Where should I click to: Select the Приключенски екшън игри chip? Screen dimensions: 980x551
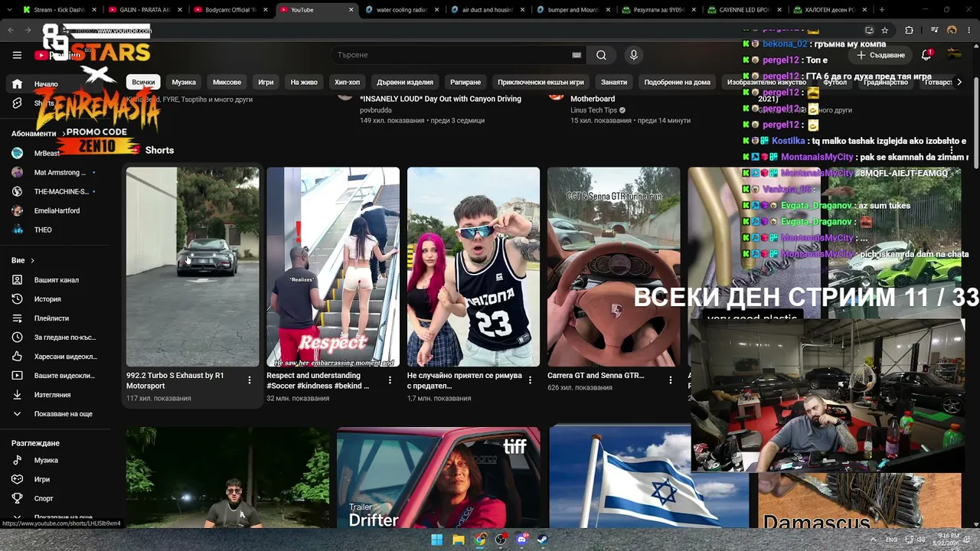541,82
